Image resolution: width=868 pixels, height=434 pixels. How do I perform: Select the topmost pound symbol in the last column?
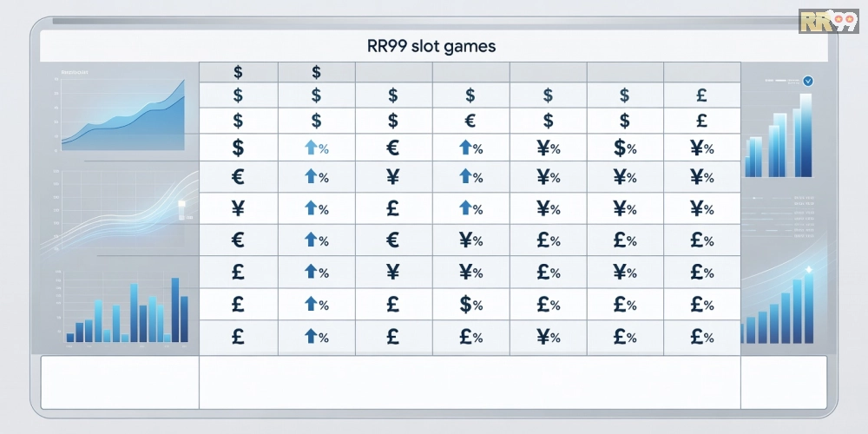[x=701, y=95]
